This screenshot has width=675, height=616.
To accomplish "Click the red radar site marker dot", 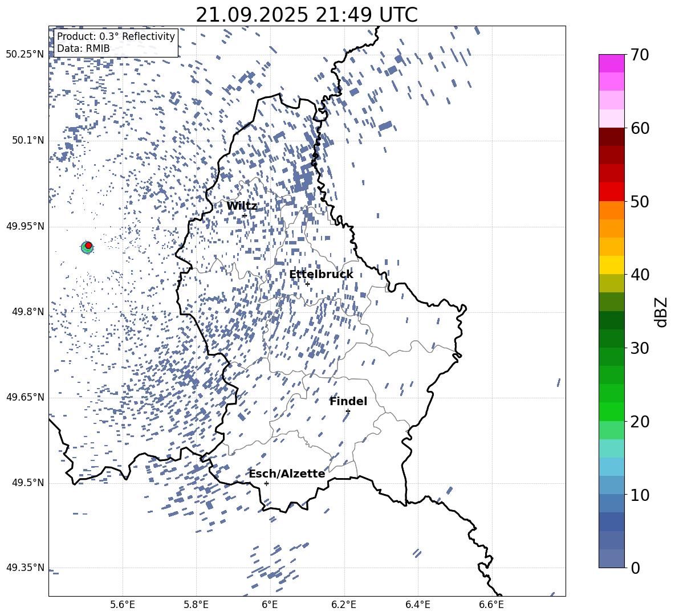I will [88, 246].
